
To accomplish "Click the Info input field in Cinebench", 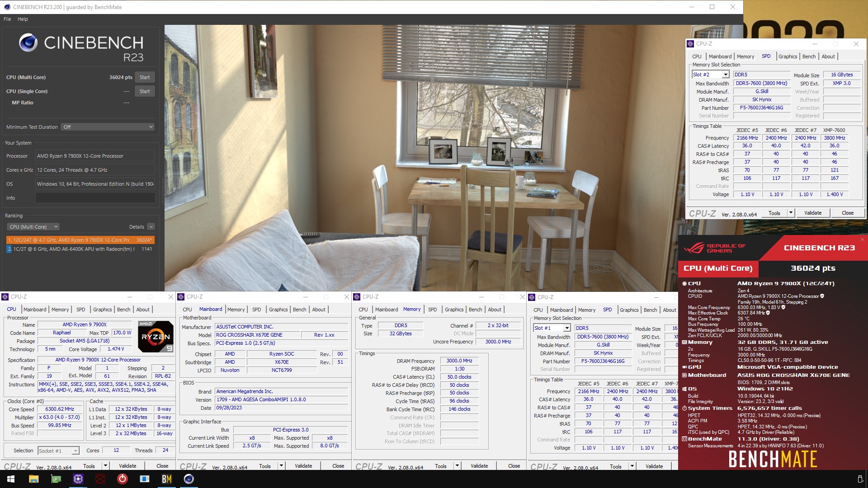I will click(x=95, y=198).
